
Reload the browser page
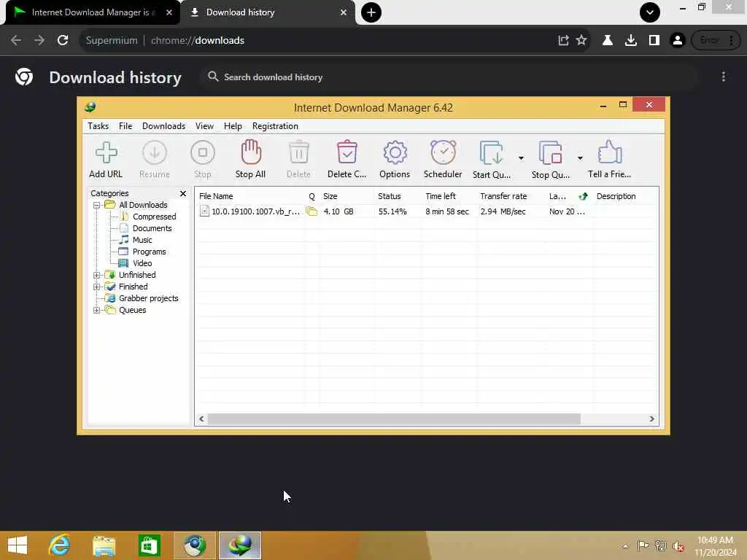pos(63,41)
